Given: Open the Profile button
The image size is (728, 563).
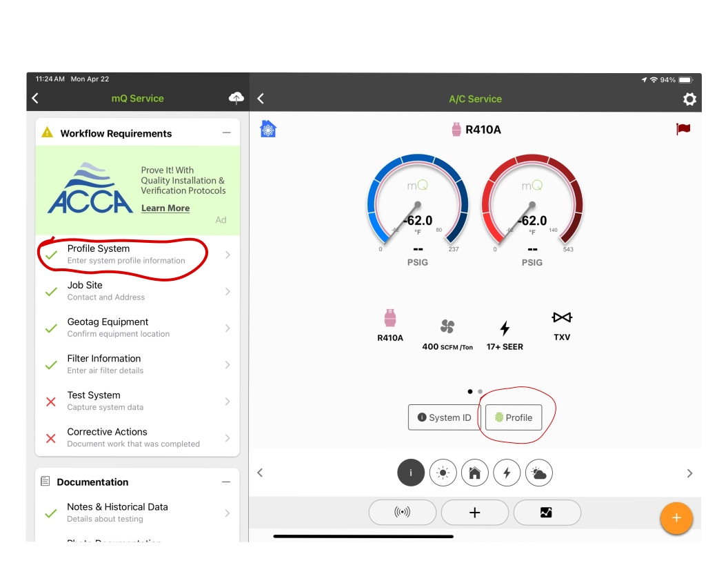Looking at the screenshot, I should (514, 417).
